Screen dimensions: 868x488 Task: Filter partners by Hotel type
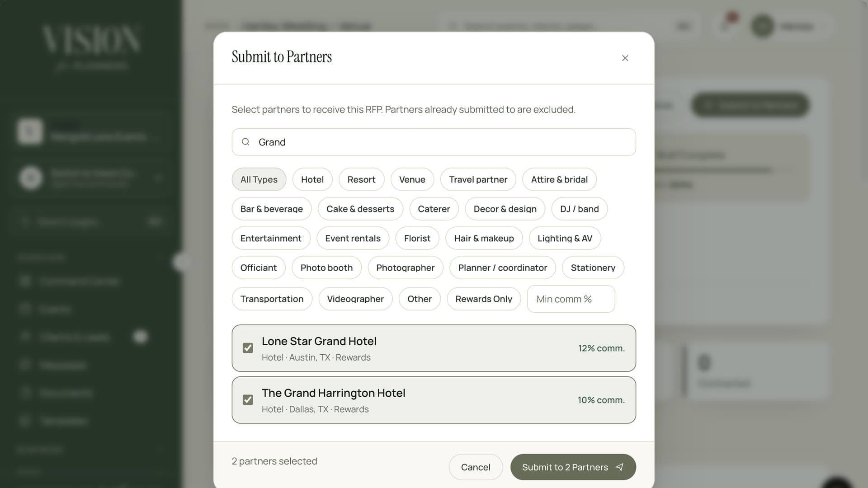[x=312, y=179]
